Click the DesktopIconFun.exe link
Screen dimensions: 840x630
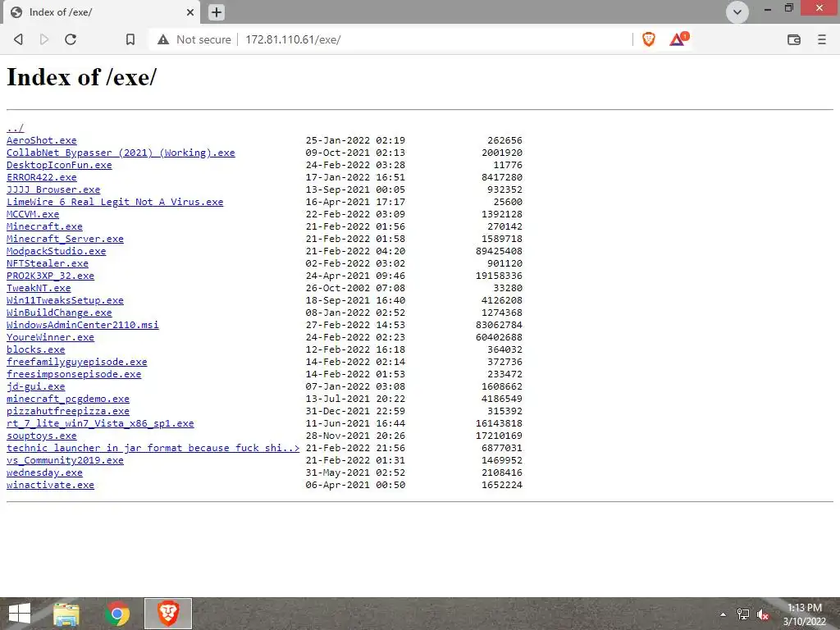59,165
